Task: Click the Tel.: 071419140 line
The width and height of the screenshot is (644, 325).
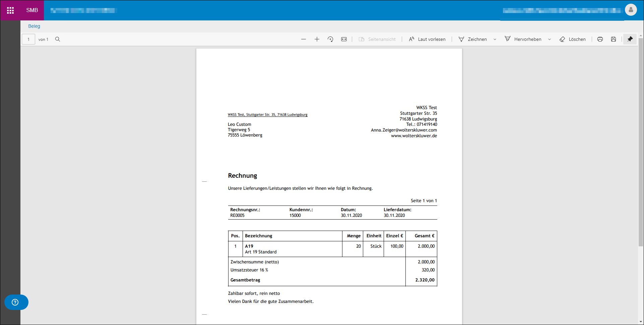Action: 422,125
